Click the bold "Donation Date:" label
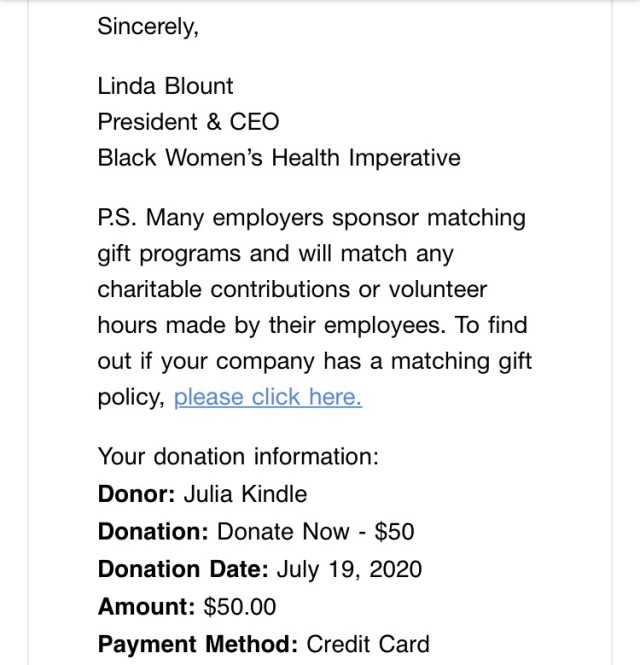 183,570
